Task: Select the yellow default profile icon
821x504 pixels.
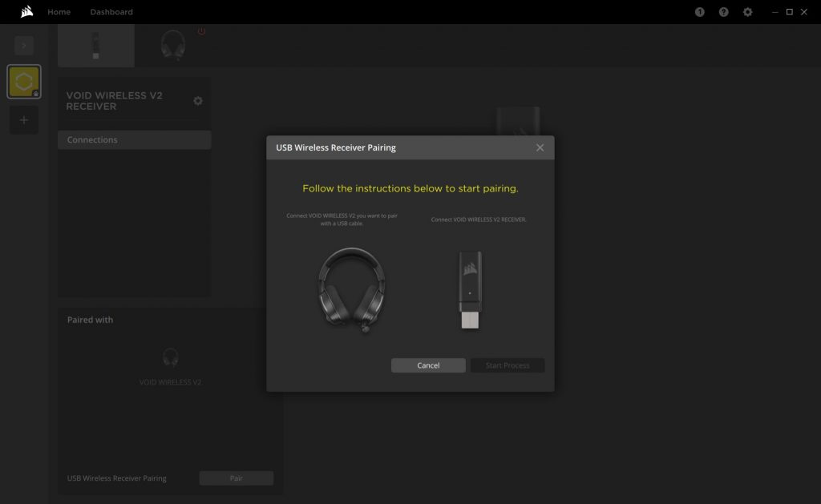Action: 24,82
